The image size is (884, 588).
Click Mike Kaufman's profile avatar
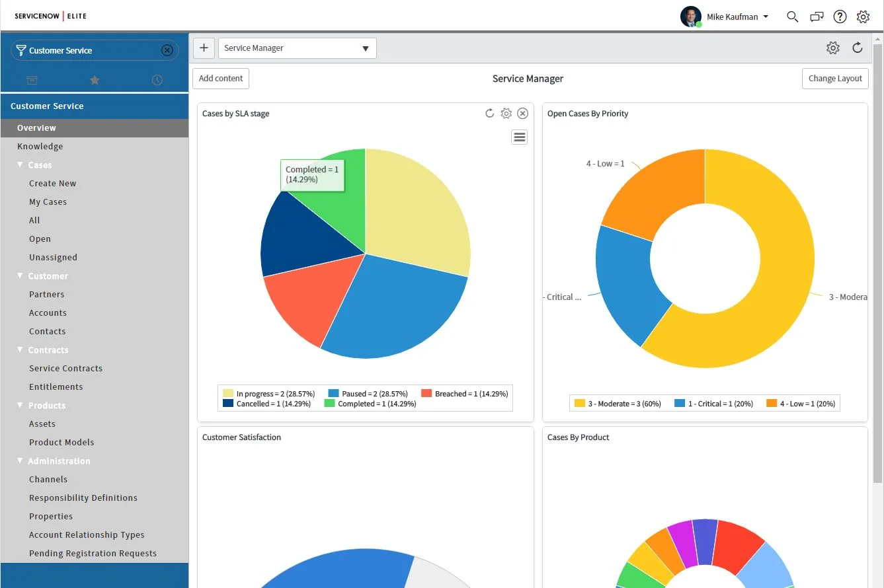coord(690,16)
